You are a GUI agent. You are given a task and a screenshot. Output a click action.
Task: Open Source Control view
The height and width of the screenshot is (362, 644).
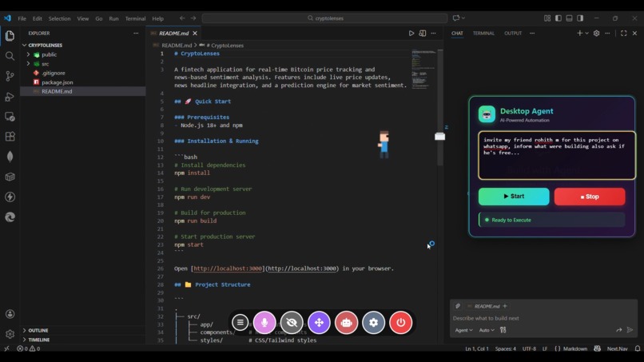click(10, 76)
